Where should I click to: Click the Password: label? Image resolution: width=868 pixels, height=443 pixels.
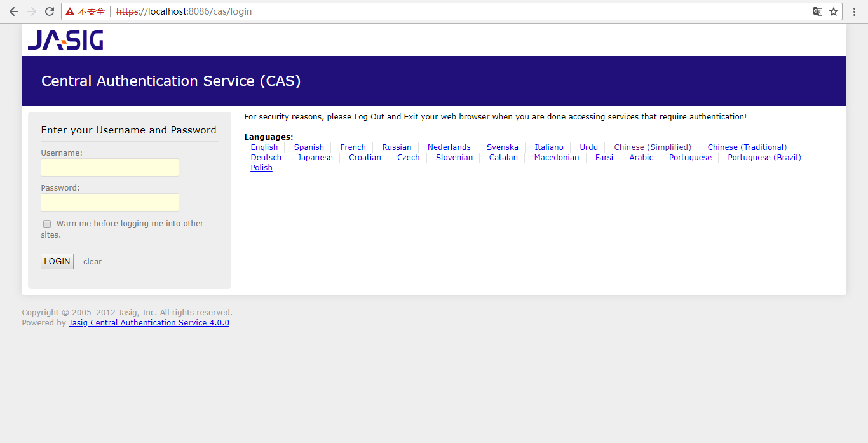tap(60, 188)
